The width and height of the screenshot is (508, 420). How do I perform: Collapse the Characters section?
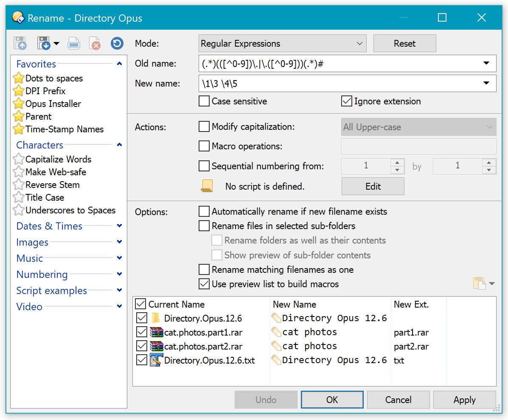(x=119, y=145)
